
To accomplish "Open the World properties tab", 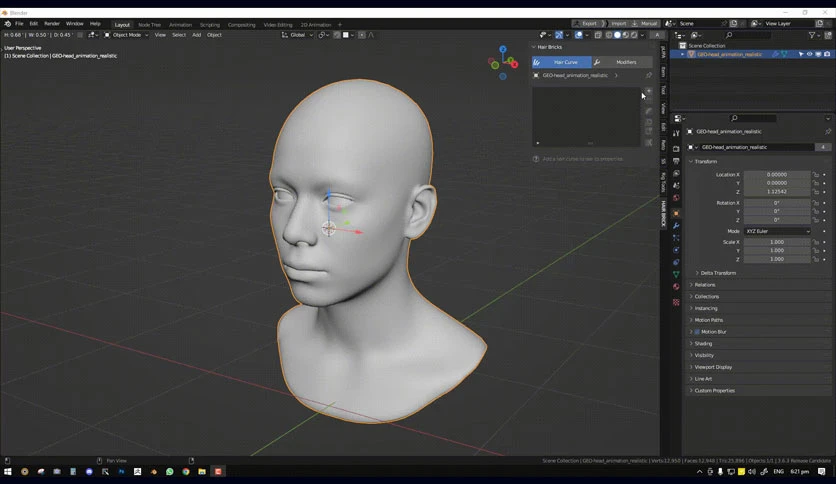I will [x=676, y=198].
